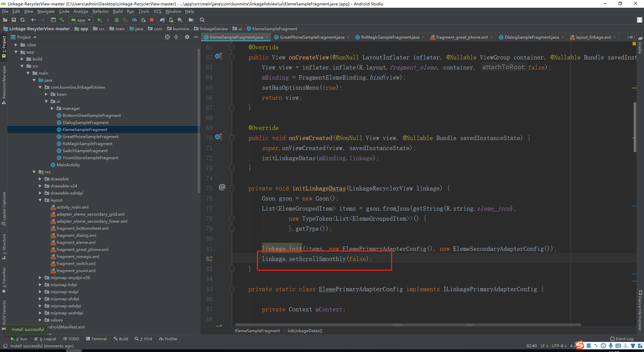
Task: Stop the running app with the red square
Action: [152, 20]
